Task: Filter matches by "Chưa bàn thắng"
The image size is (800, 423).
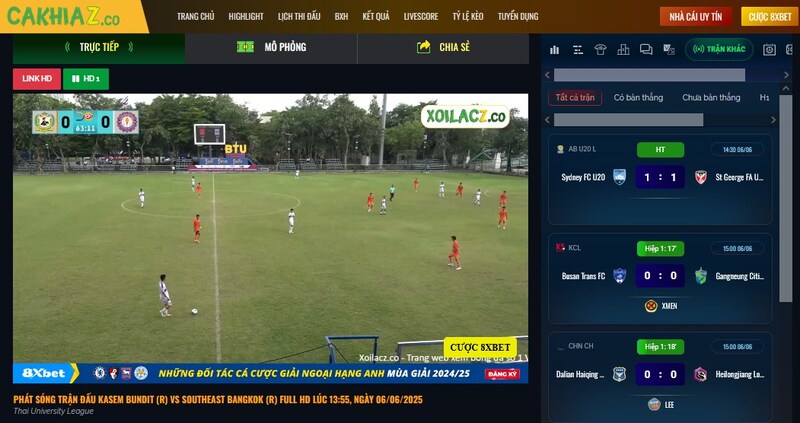Action: 711,97
